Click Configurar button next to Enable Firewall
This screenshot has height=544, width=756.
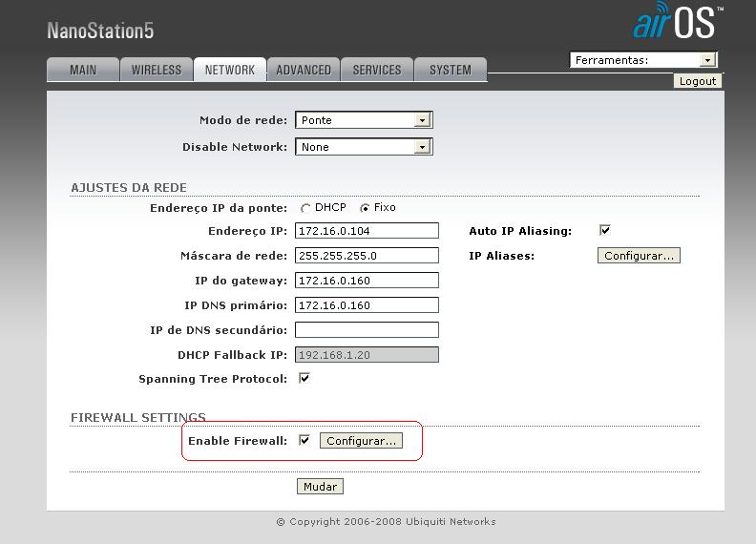coord(361,441)
